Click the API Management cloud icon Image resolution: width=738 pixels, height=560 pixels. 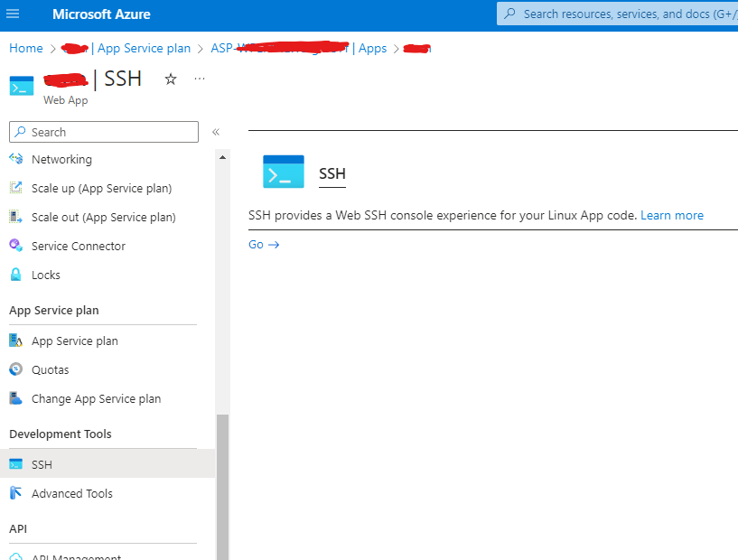[15, 556]
